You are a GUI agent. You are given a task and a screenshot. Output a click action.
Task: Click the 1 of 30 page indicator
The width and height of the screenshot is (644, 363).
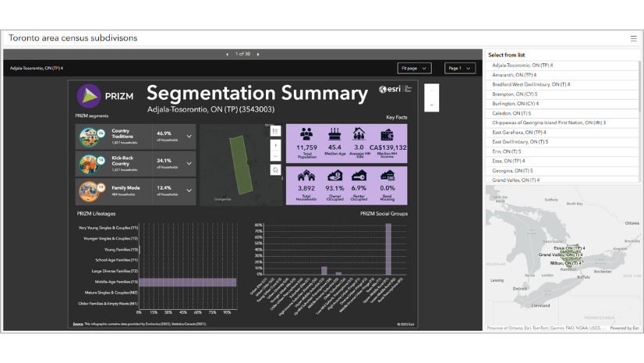[242, 55]
